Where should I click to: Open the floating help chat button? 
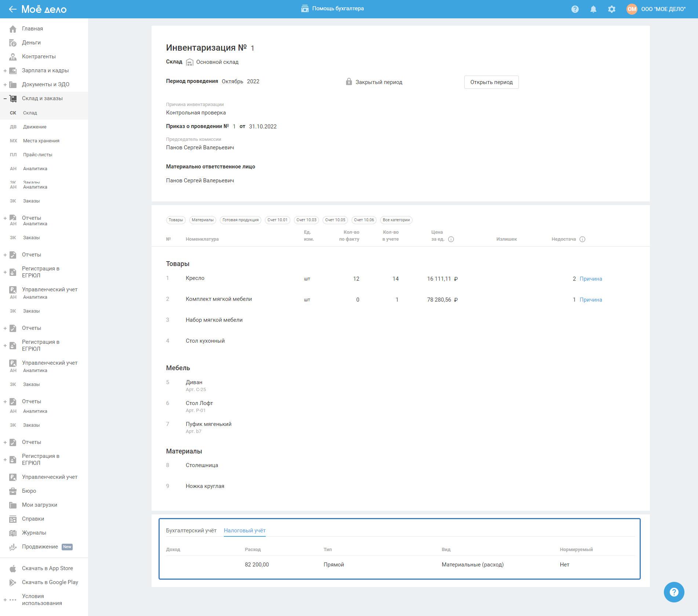[x=673, y=592]
